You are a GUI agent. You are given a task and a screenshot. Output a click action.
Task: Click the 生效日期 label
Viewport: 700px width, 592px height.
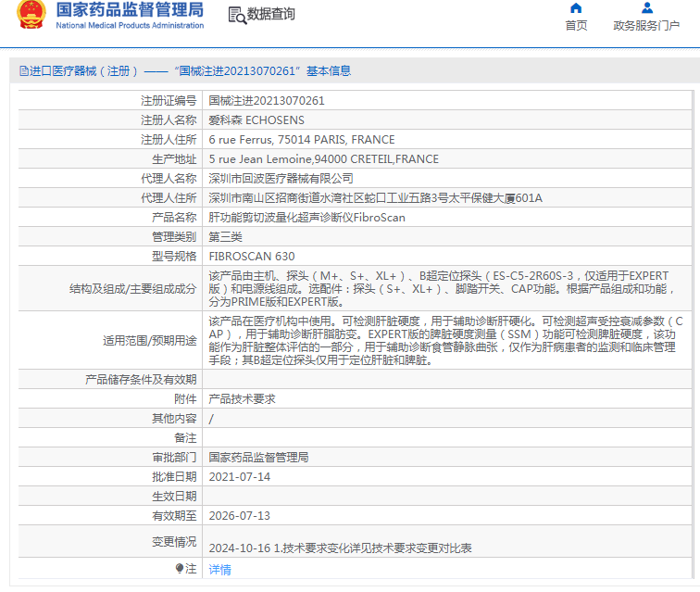pyautogui.click(x=175, y=497)
